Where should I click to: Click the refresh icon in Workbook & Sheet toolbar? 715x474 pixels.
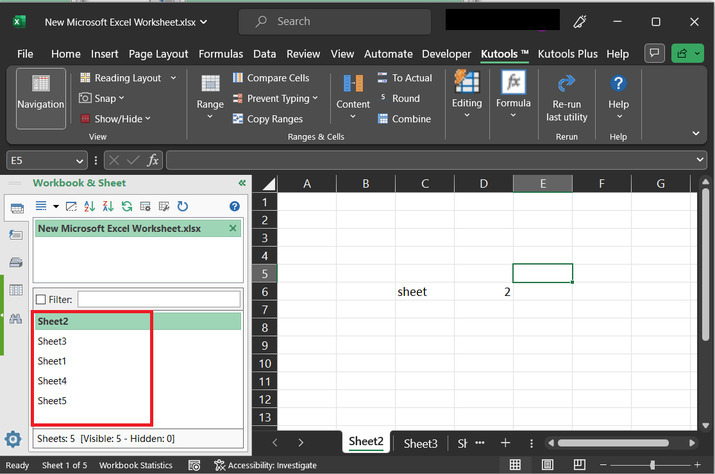click(x=127, y=206)
